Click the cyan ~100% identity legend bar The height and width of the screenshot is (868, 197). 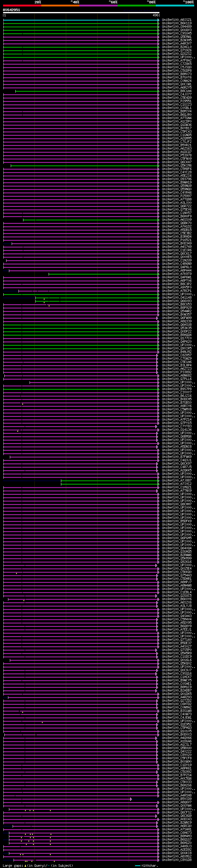click(x=175, y=6)
